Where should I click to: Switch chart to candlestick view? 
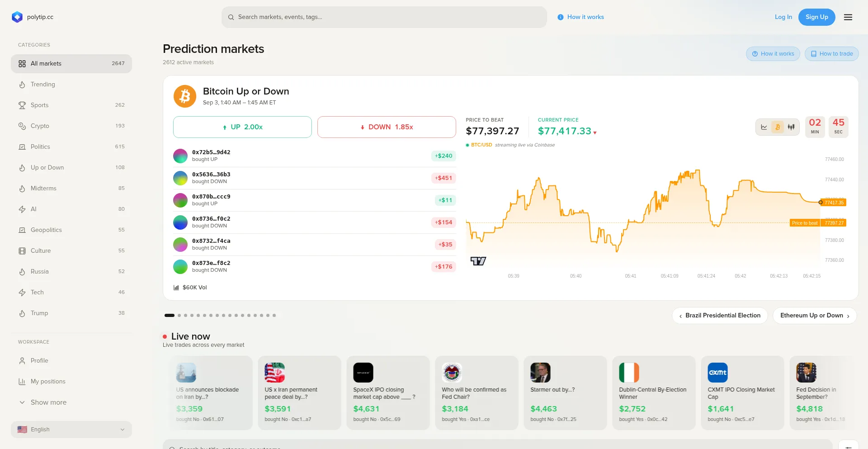click(x=791, y=127)
